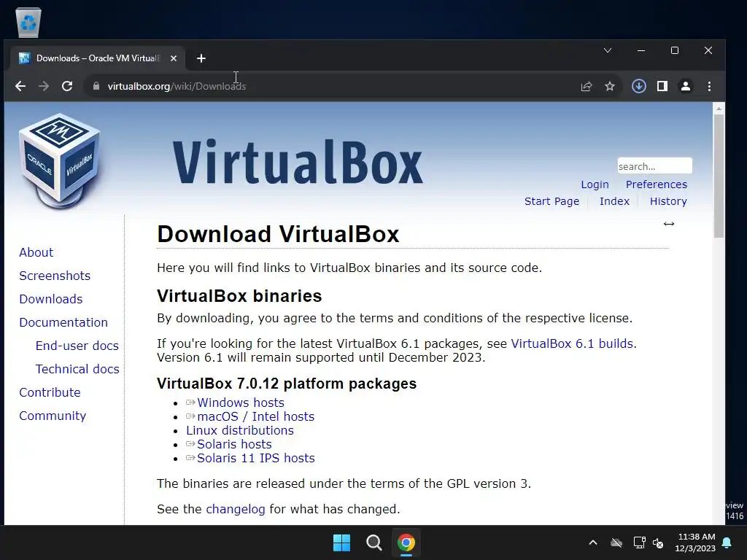Expand the tab search dropdown arrow
This screenshot has height=560, width=747.
[x=608, y=50]
